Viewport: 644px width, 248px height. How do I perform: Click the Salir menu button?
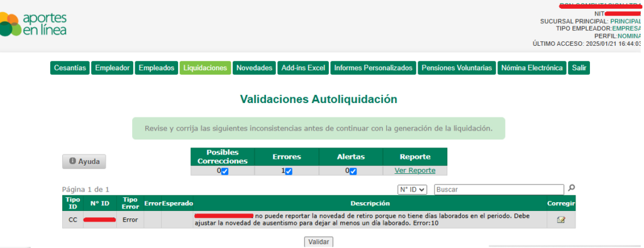click(579, 68)
